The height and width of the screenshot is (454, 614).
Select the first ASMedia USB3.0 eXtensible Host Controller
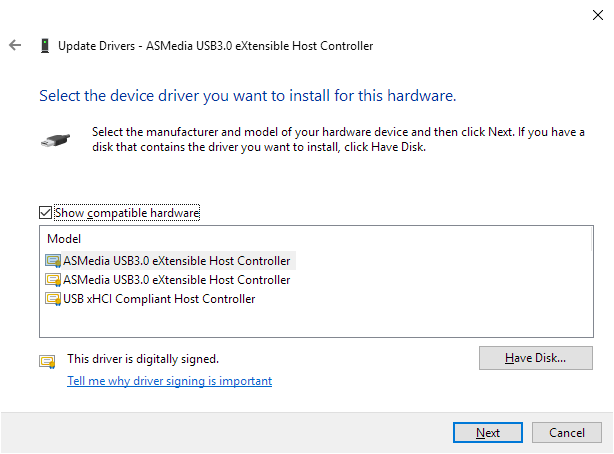(177, 261)
